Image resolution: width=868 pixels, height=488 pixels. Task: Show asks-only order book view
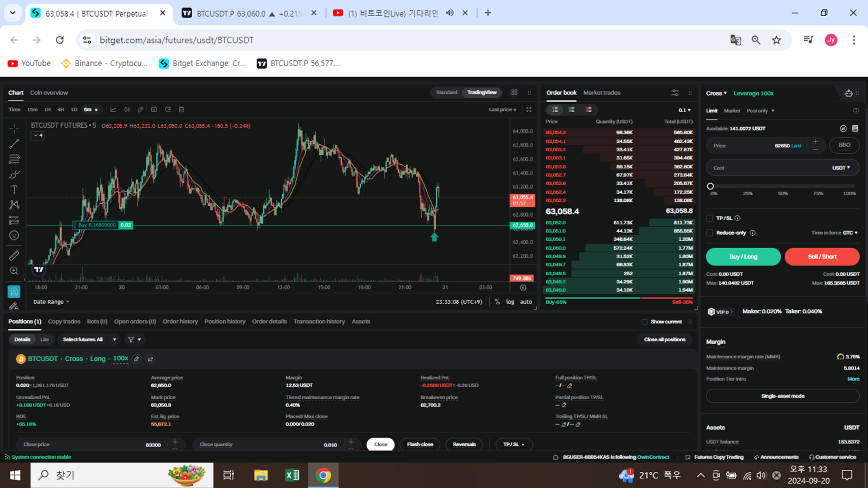(x=589, y=109)
